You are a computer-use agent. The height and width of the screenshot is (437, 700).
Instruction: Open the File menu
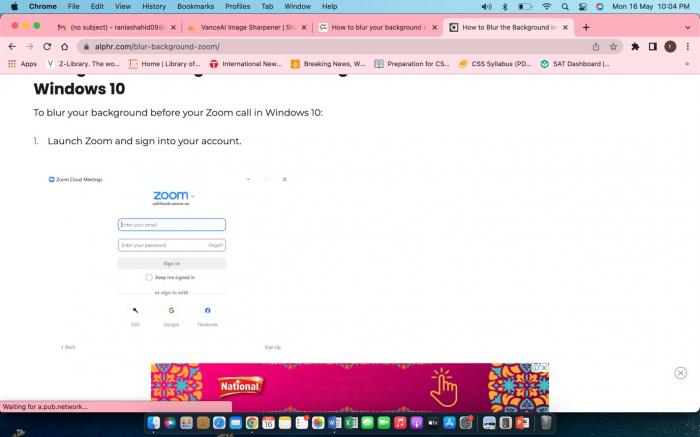click(x=73, y=6)
